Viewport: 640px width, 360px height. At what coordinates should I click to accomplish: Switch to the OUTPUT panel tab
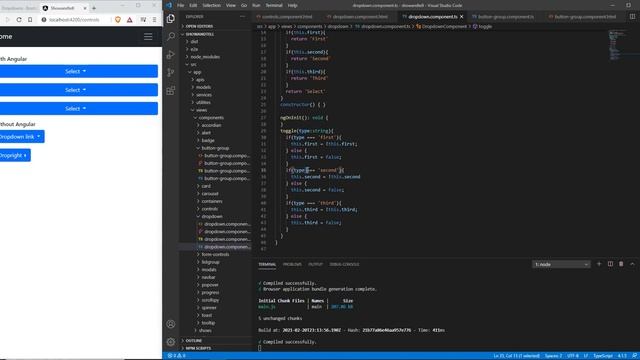coord(315,264)
